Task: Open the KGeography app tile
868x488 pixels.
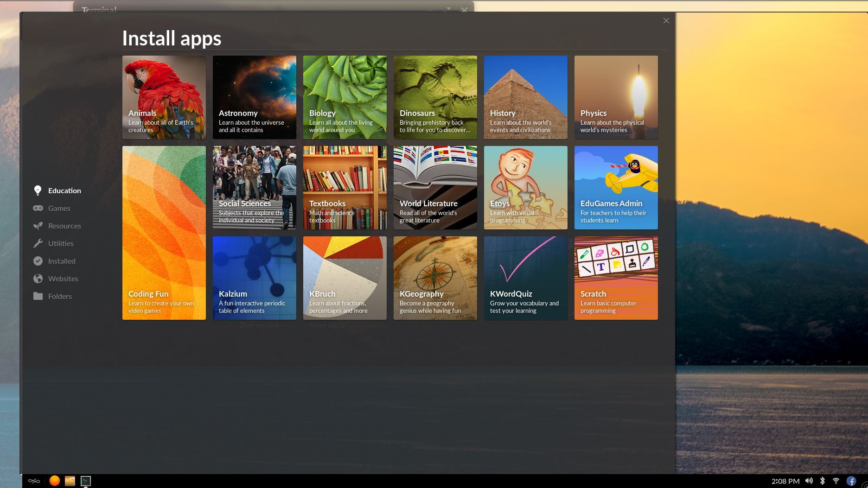Action: pos(435,278)
